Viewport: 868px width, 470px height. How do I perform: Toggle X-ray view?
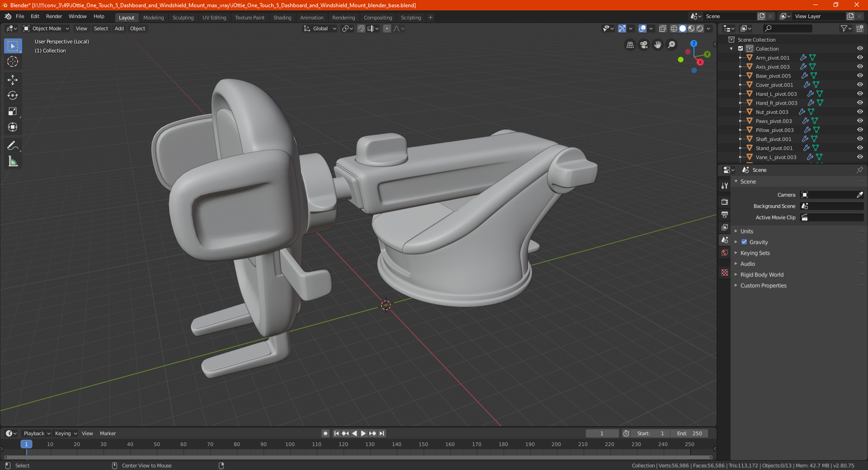[663, 28]
